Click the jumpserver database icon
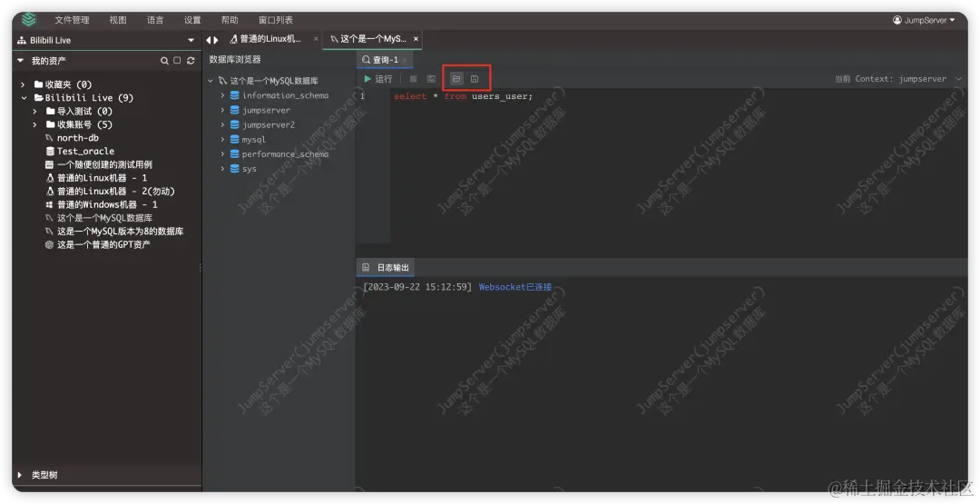 point(235,110)
